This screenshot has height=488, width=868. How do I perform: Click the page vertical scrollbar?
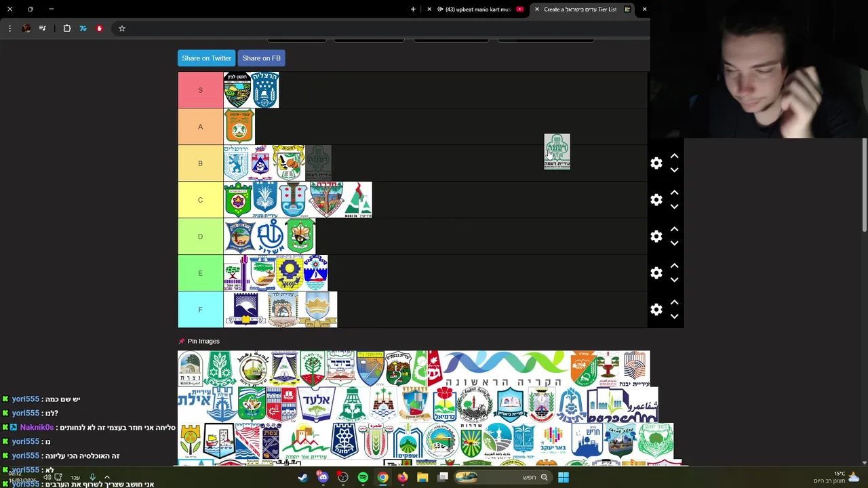(865, 186)
